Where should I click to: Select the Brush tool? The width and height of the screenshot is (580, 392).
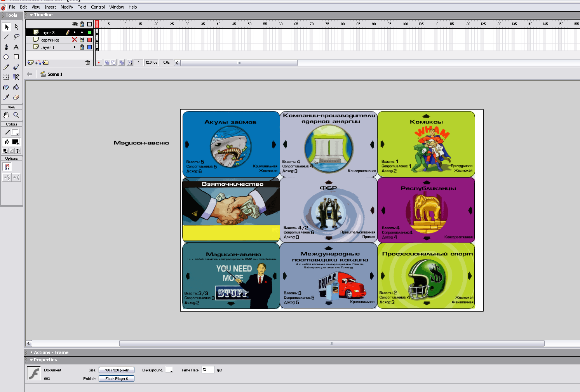pos(16,67)
